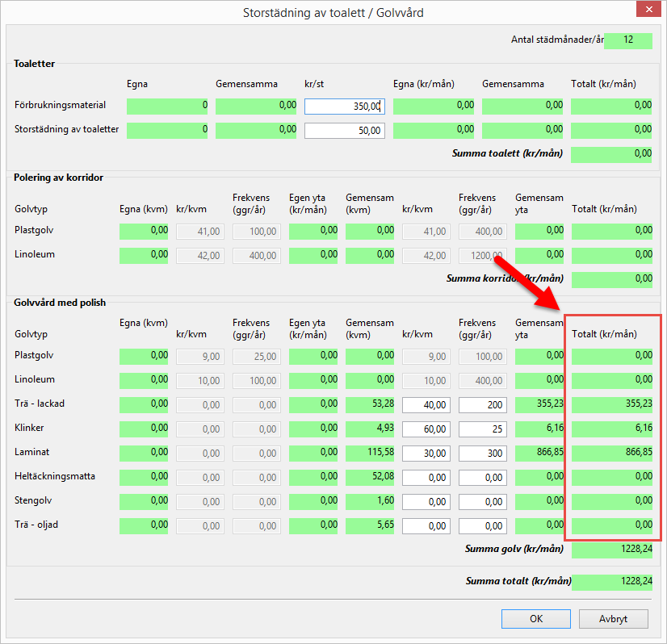667x644 pixels.
Task: Click Trä - lackad kr/kvm field 40,00
Action: pyautogui.click(x=426, y=405)
